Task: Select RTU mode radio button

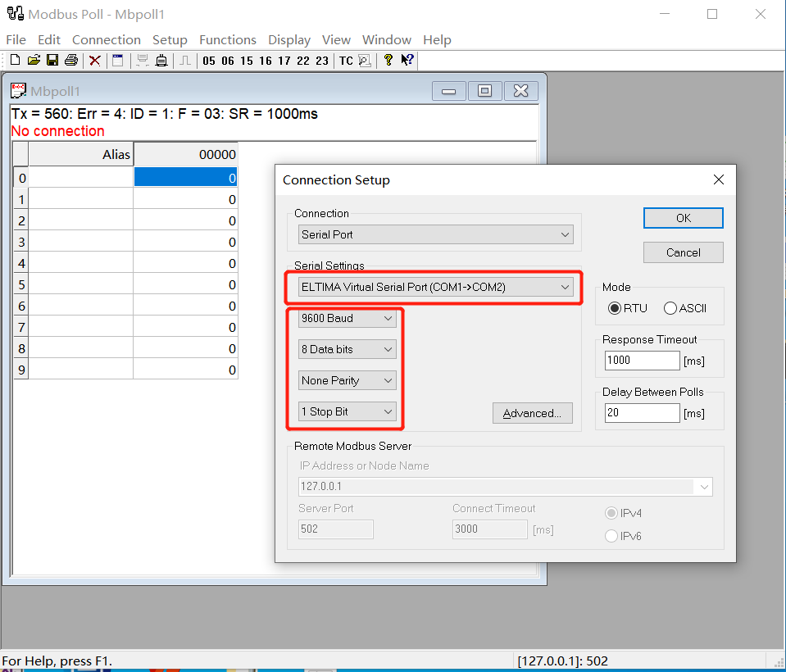Action: 615,308
